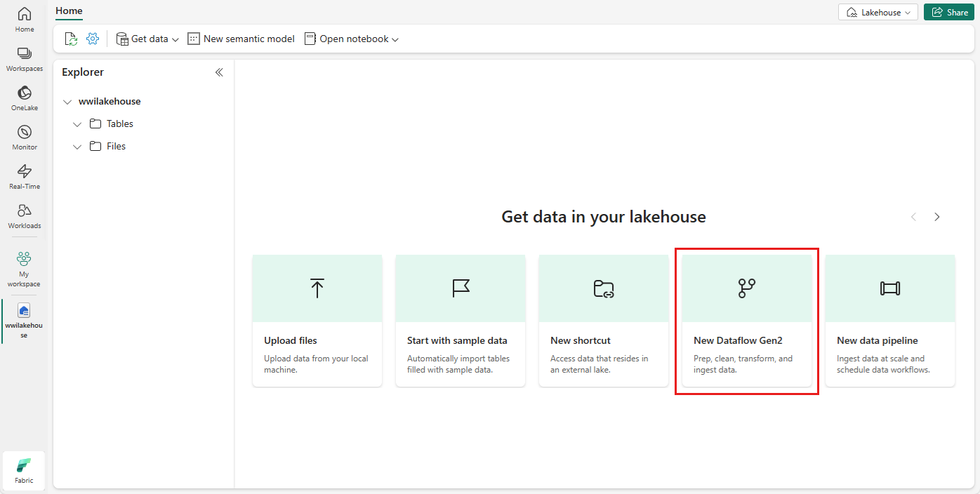Show next cards with right arrow

pos(937,217)
